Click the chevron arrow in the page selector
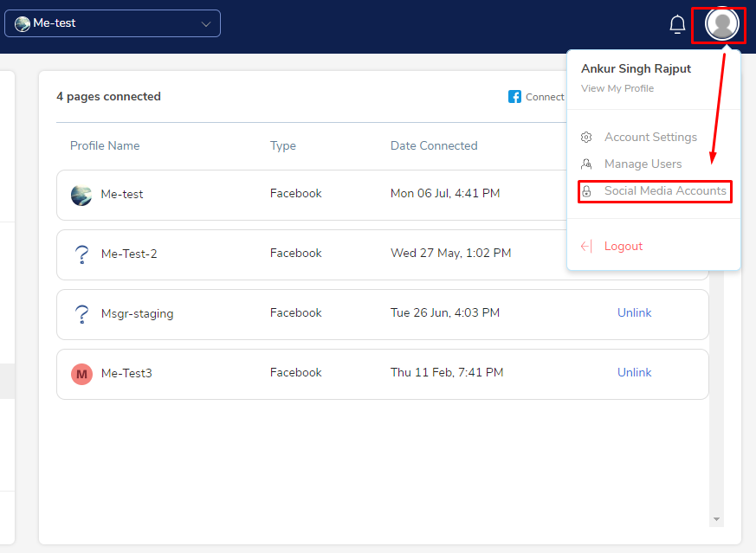This screenshot has width=756, height=553. click(206, 24)
